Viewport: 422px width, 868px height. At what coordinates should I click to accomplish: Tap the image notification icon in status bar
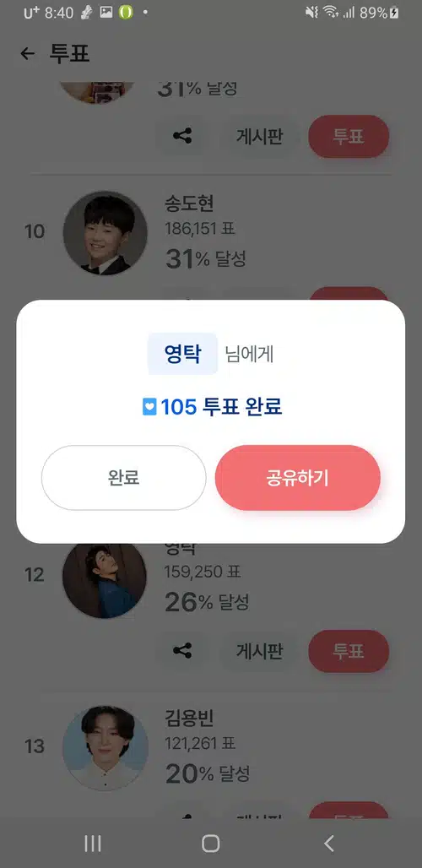click(105, 13)
